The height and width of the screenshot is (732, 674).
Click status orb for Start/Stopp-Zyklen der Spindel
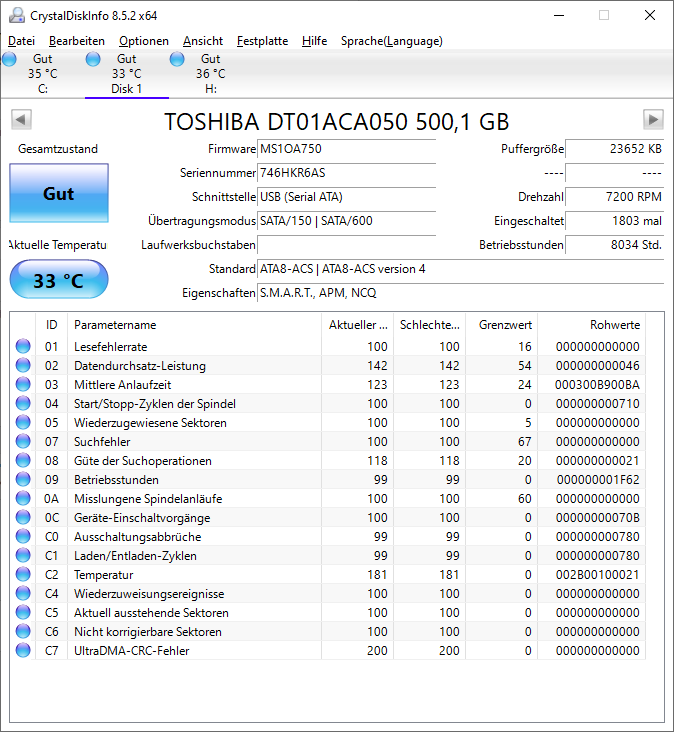pyautogui.click(x=23, y=403)
